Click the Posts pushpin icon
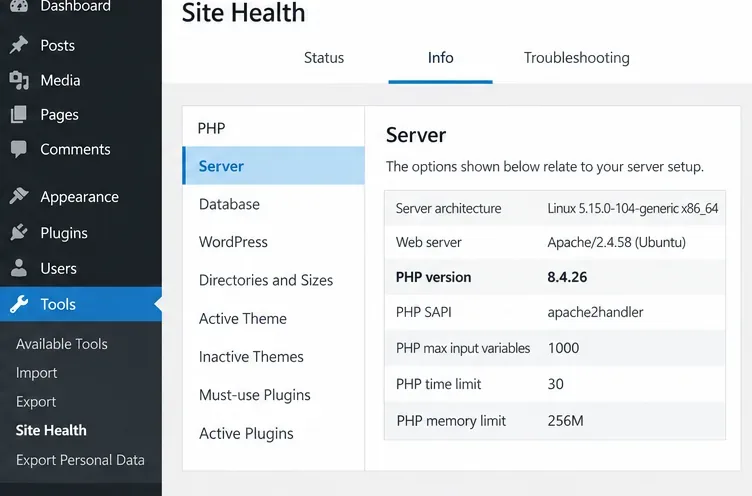 click(19, 45)
